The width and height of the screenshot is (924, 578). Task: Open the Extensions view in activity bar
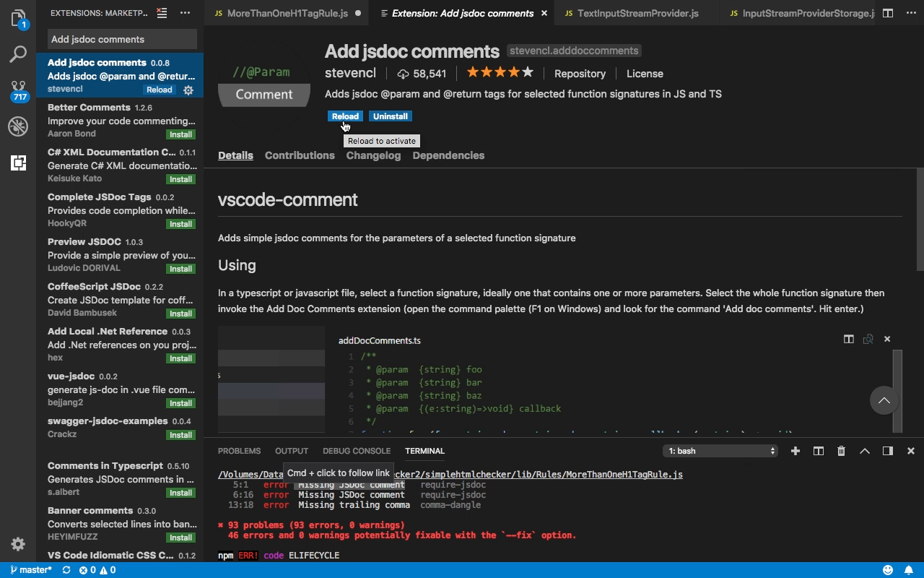click(x=18, y=163)
